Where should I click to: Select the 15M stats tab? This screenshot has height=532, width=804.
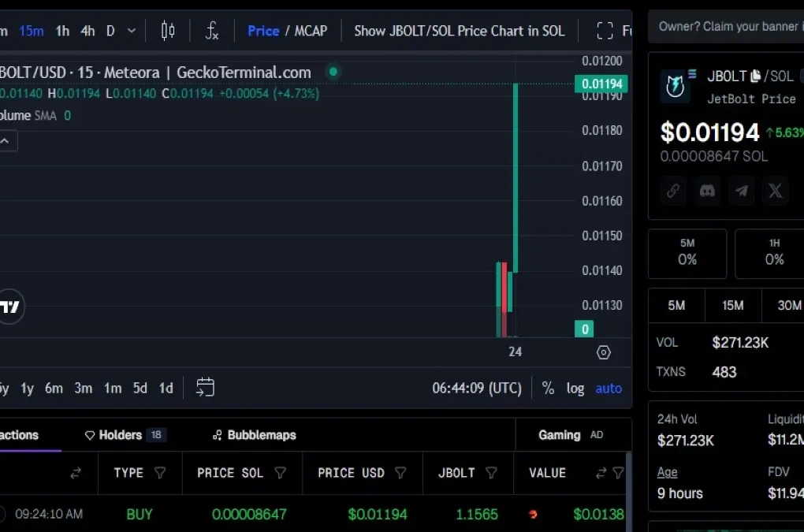pyautogui.click(x=733, y=306)
